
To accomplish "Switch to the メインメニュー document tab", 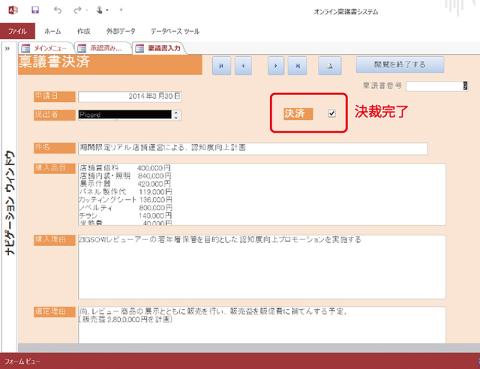I will click(45, 48).
